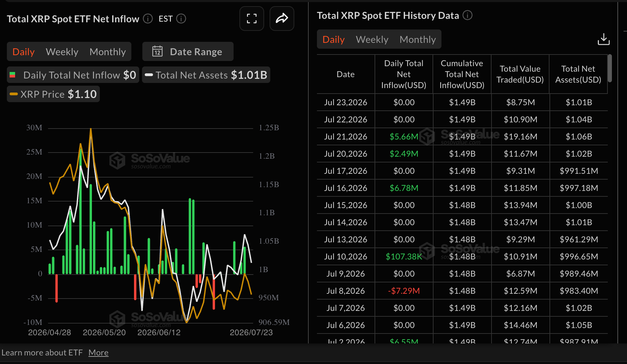The image size is (627, 364).
Task: Click the history table vertical scrollbar
Action: [610, 68]
